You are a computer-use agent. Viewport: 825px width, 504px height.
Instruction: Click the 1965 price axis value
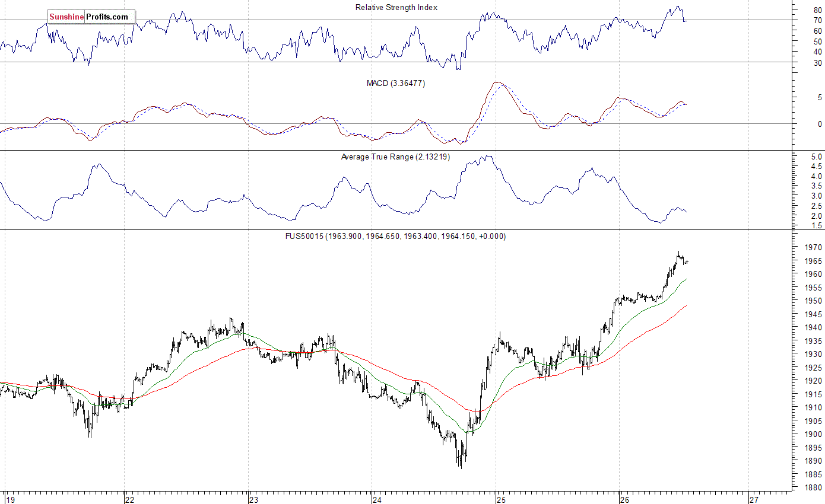[813, 261]
